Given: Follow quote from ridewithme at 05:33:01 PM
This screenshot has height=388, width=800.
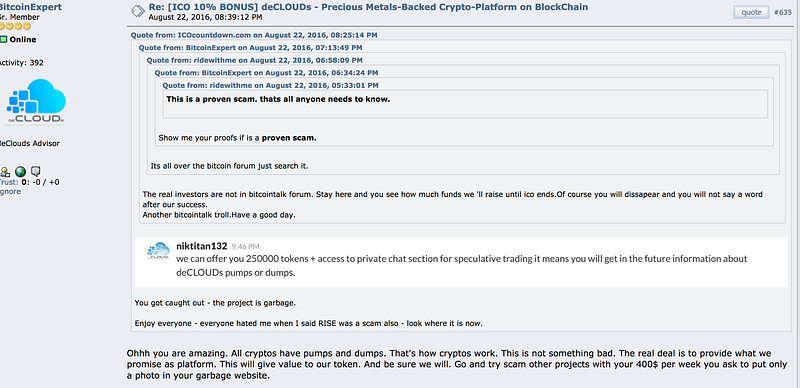Looking at the screenshot, I should 270,85.
